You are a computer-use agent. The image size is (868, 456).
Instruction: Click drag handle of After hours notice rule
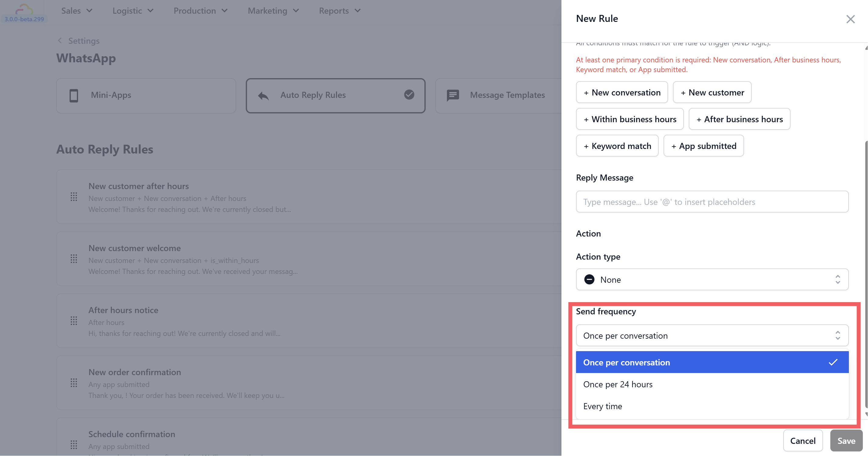(x=74, y=321)
